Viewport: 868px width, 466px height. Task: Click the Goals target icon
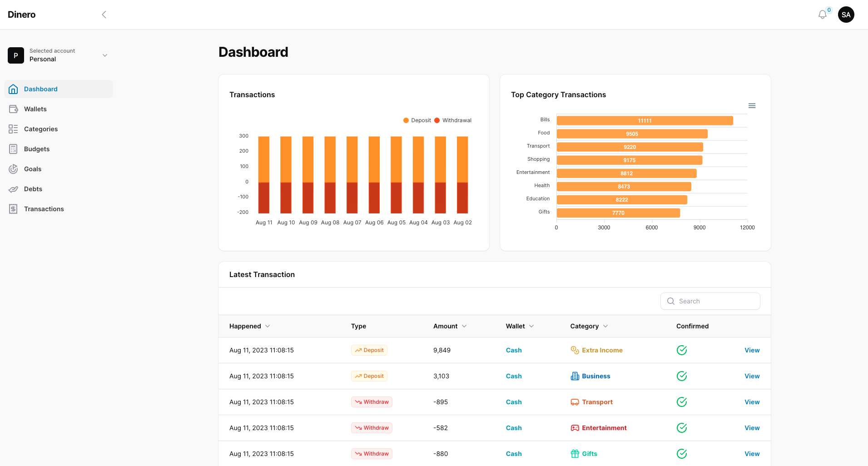[13, 169]
